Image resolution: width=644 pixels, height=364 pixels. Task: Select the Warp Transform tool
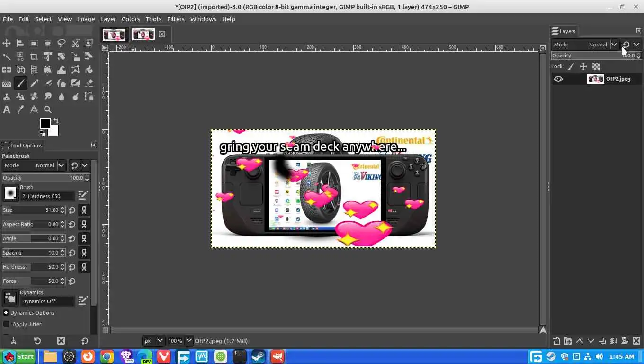click(x=62, y=70)
